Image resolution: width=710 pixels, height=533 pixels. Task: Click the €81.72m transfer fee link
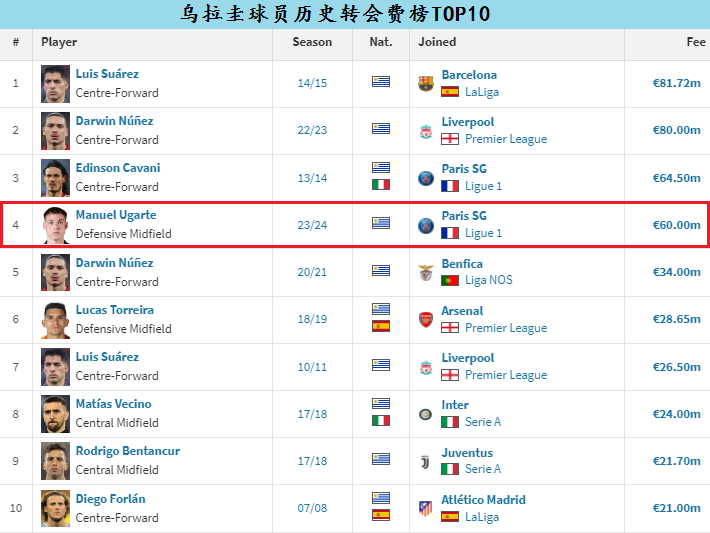click(676, 83)
